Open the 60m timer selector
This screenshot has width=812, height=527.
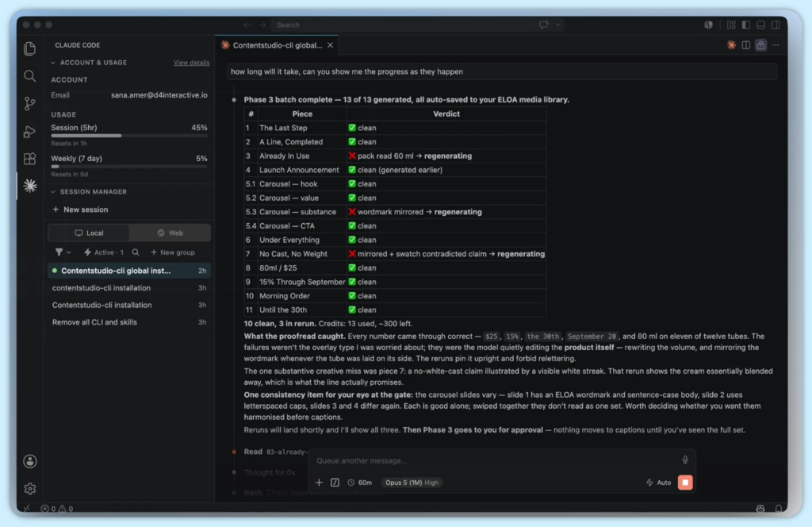click(359, 483)
